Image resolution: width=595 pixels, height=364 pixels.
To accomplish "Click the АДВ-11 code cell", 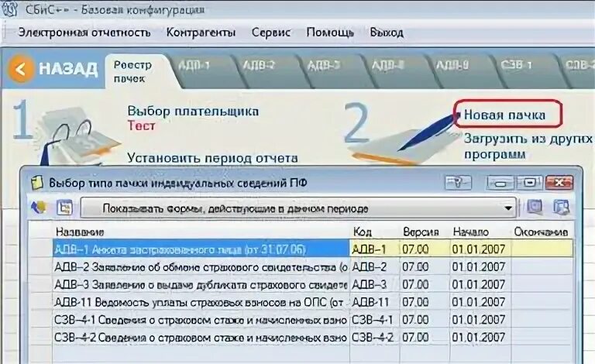I will point(375,302).
